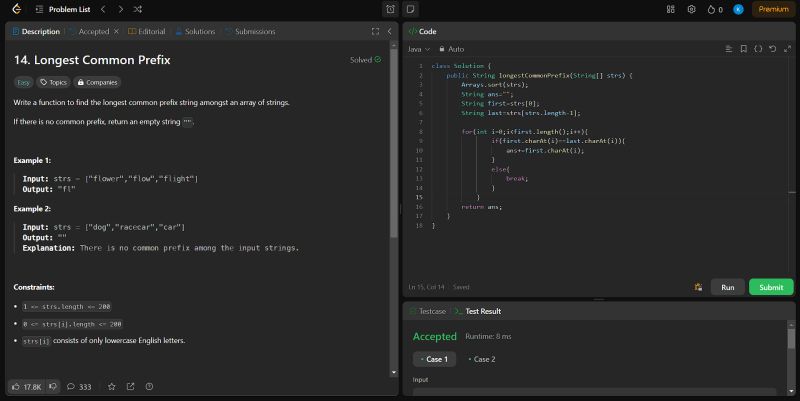Viewport: 800px width, 401px height.
Task: Select Case 1 result
Action: pos(434,359)
